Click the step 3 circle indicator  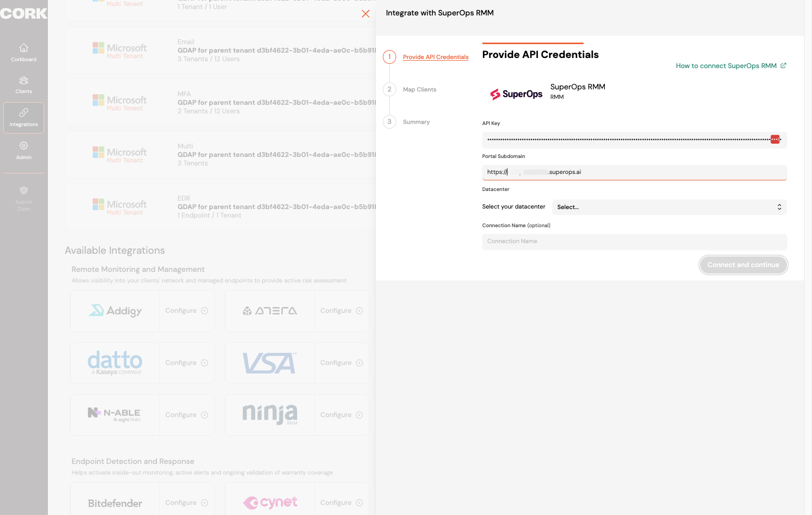tap(389, 121)
